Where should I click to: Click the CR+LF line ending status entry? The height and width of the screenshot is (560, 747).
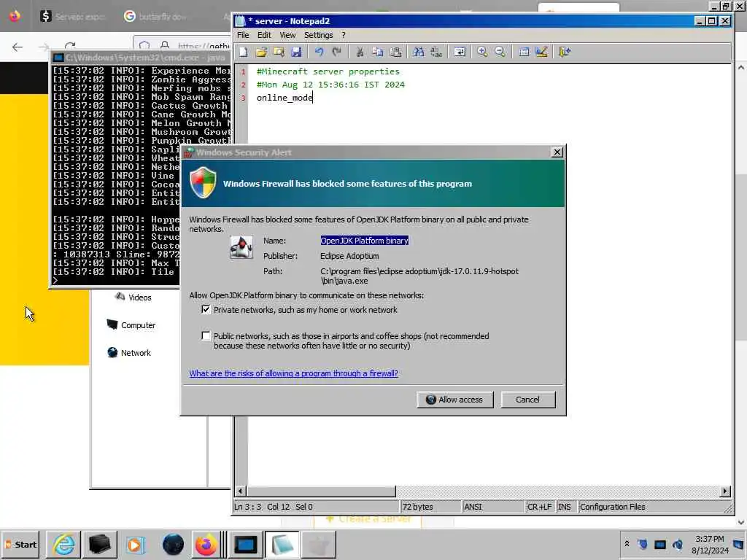tap(539, 507)
